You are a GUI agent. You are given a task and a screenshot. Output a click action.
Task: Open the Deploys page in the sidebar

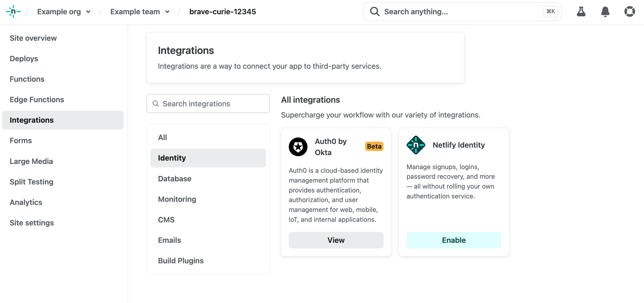click(24, 59)
